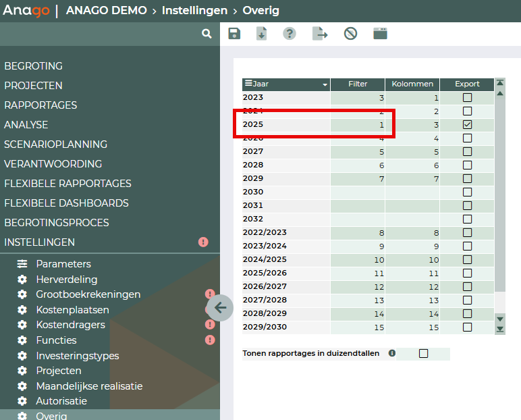This screenshot has height=420, width=521.
Task: Open Parameters under Instellingen
Action: tap(63, 264)
